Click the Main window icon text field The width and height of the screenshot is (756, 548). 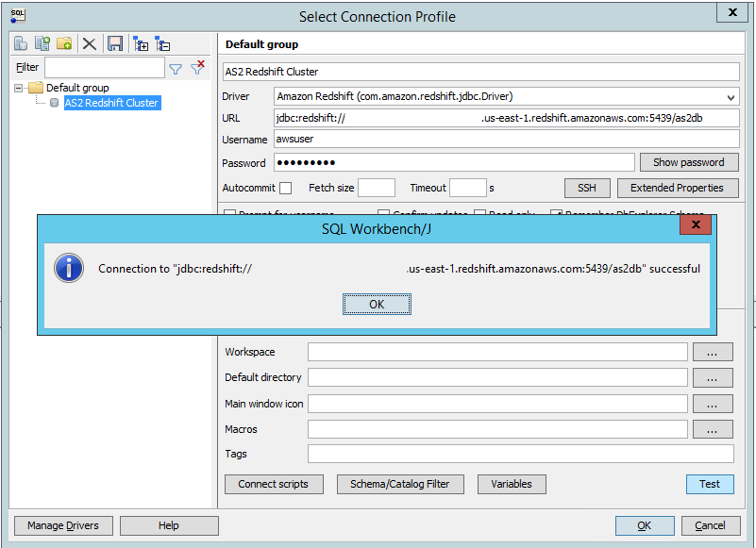click(x=497, y=404)
